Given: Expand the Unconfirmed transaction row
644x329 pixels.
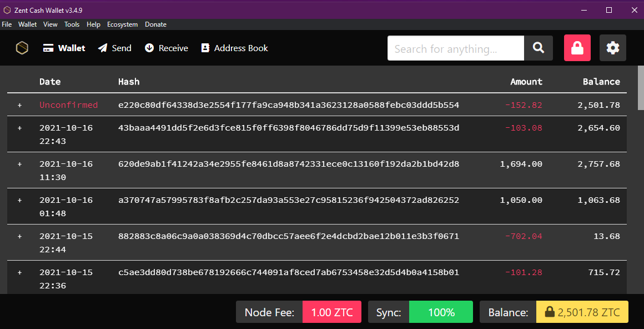Looking at the screenshot, I should click(19, 105).
